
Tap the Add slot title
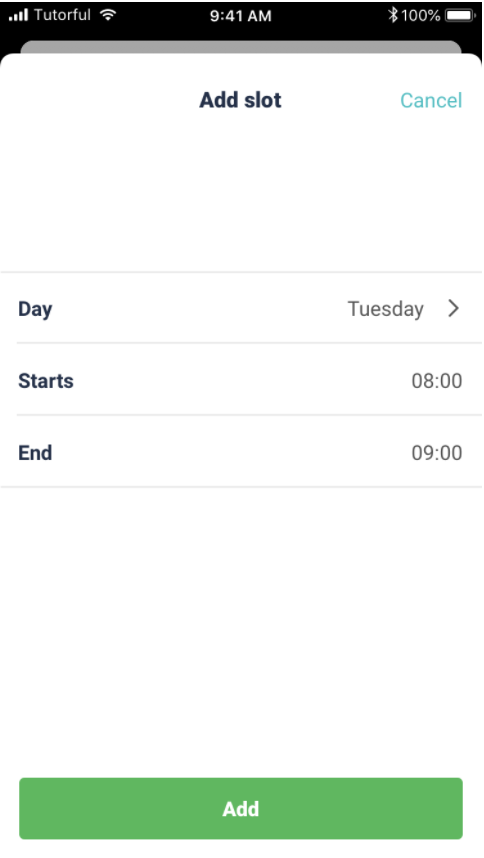click(x=241, y=100)
